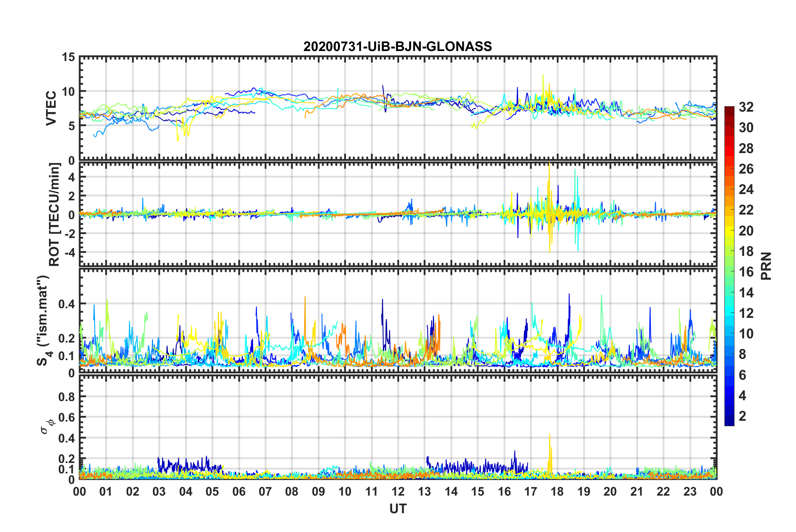Select colorbar tick value 8
The width and height of the screenshot is (796, 532).
pyautogui.click(x=742, y=354)
